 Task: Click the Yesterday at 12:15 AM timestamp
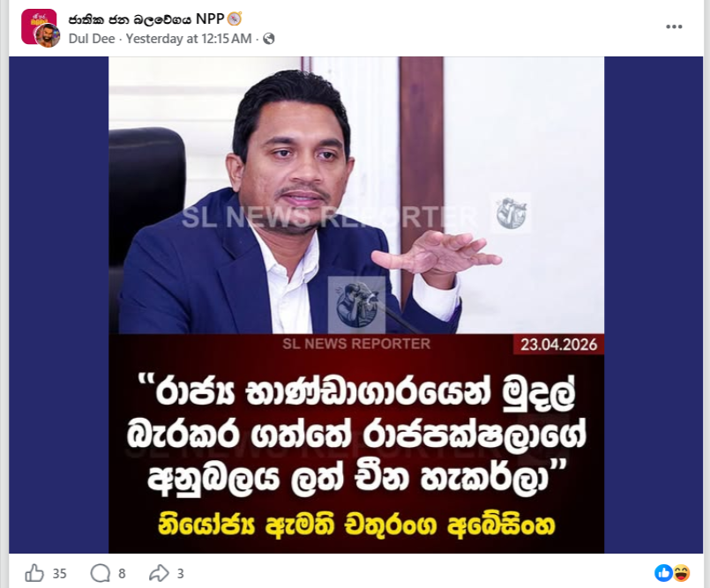(189, 39)
